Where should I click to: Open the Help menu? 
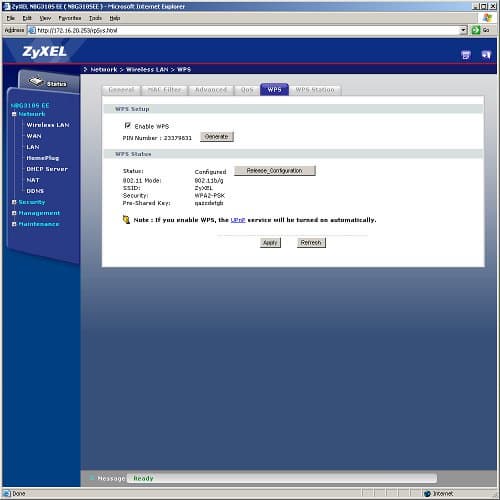tap(115, 18)
